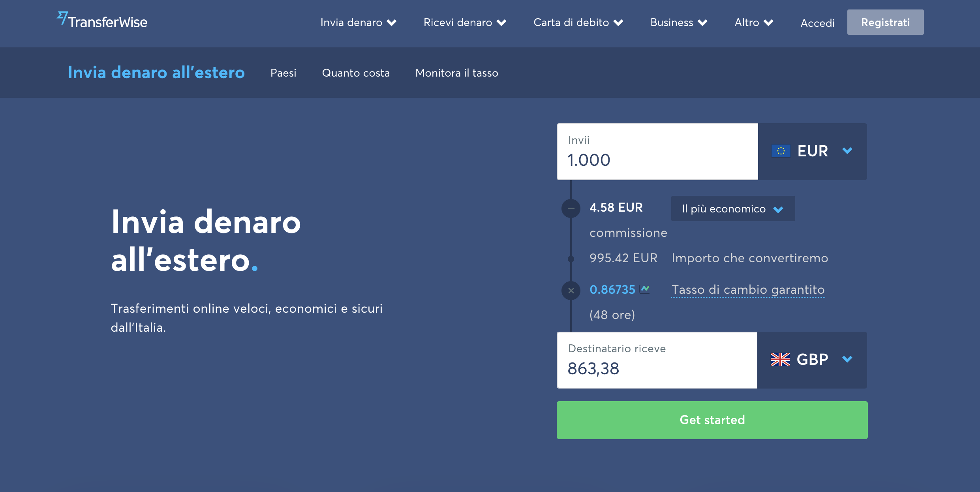980x492 pixels.
Task: Click the (48 ore) guarantee text
Action: point(612,315)
